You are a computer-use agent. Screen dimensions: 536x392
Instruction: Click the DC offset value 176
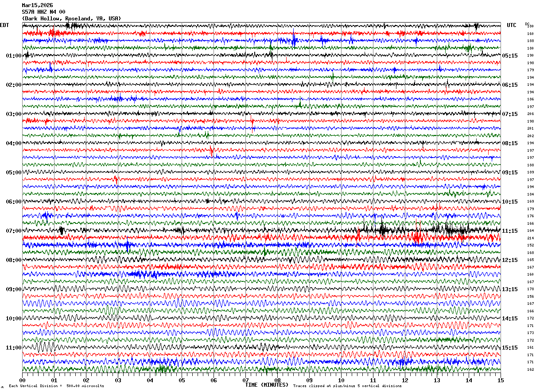pos(530,216)
